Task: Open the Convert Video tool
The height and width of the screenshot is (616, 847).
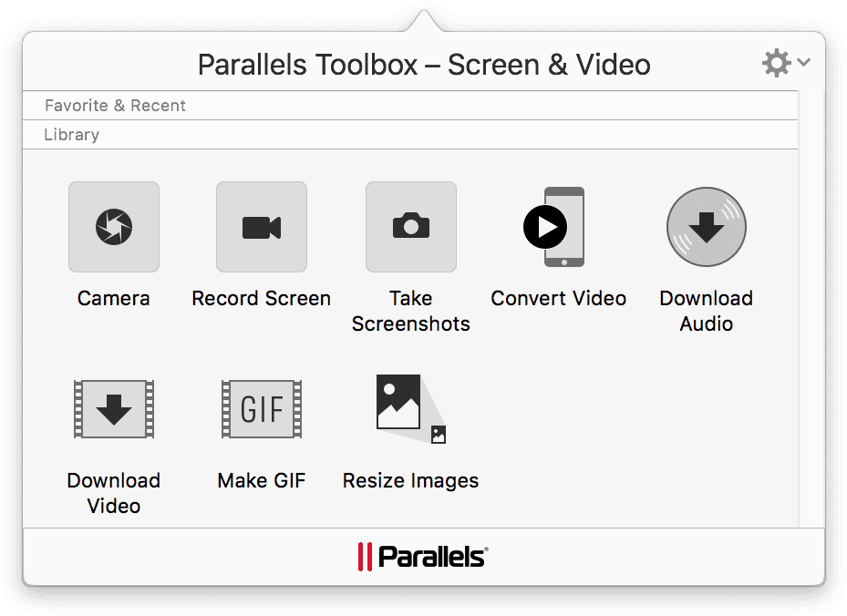Action: tap(554, 227)
